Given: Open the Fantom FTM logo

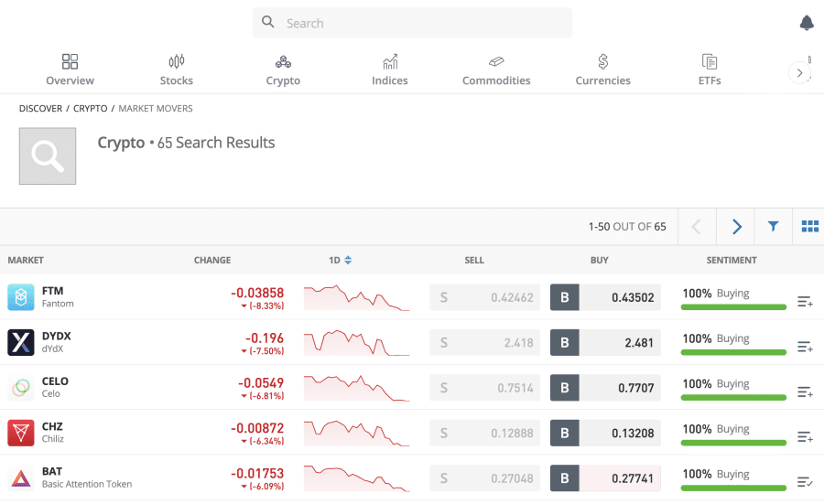Looking at the screenshot, I should click(x=21, y=297).
